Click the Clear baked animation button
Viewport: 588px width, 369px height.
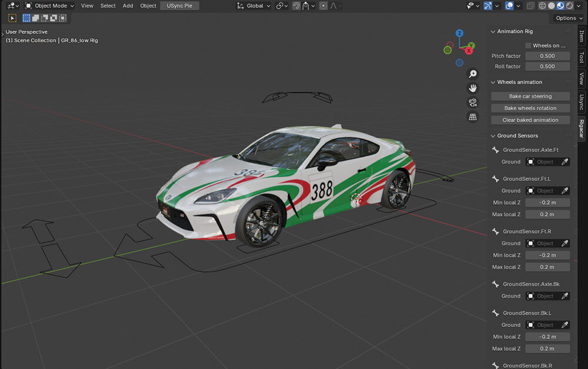click(530, 120)
